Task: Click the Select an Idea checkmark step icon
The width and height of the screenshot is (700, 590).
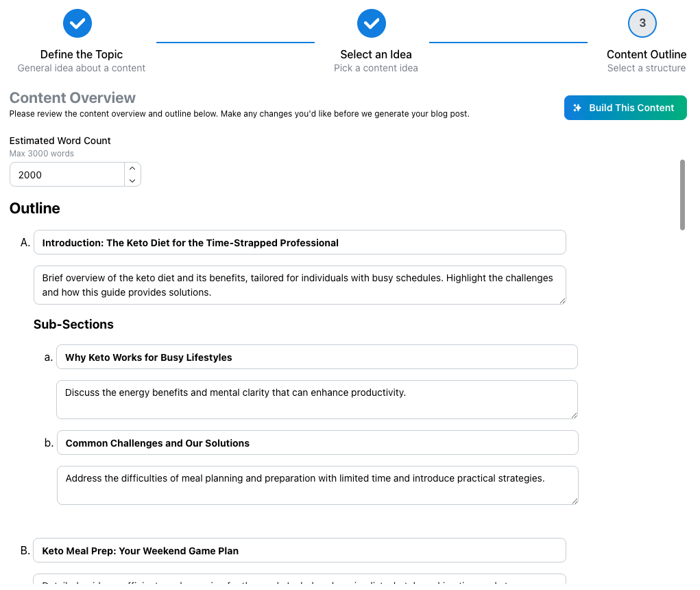Action: click(x=372, y=23)
